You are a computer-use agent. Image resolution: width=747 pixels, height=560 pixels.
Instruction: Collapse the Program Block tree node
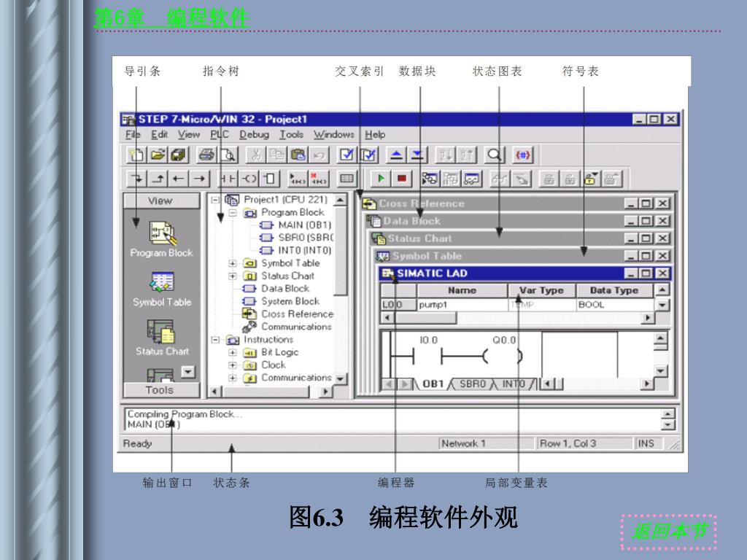233,213
